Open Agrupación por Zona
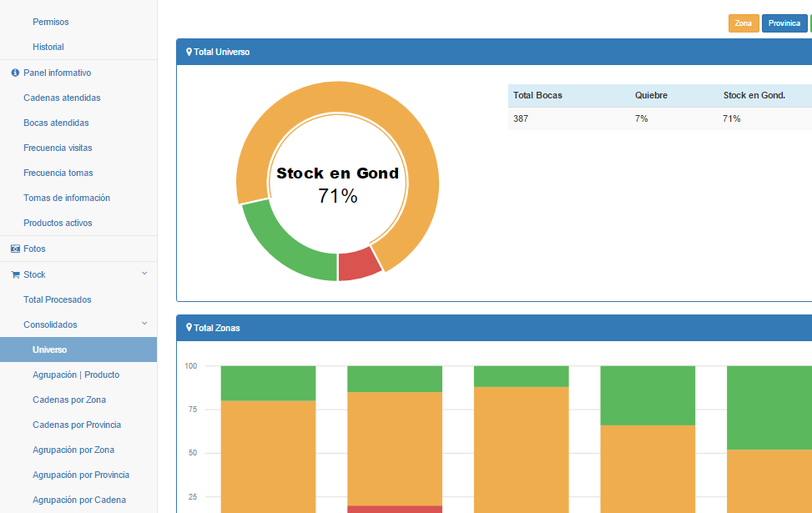 click(x=73, y=450)
